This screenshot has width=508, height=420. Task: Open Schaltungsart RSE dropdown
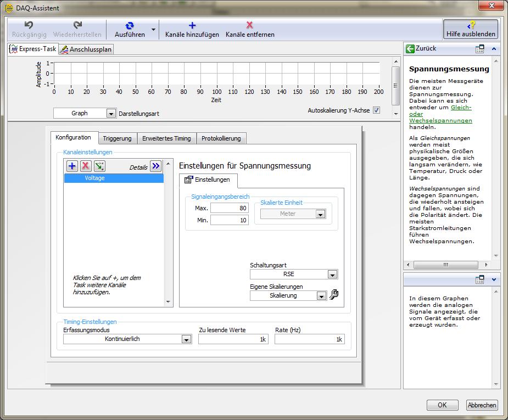(332, 275)
